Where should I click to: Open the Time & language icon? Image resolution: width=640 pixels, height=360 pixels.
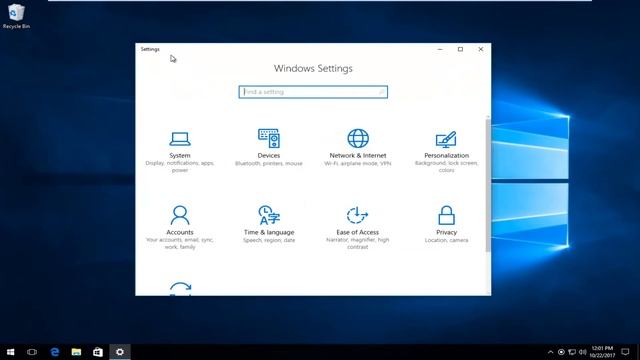pyautogui.click(x=269, y=215)
